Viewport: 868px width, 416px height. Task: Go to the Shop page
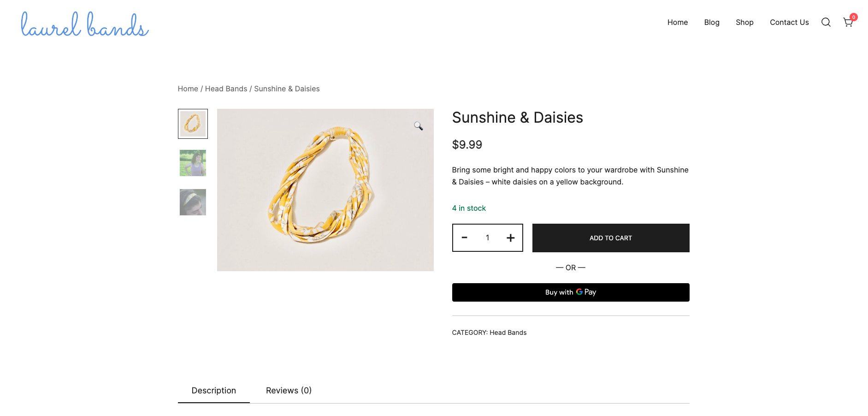[x=744, y=22]
